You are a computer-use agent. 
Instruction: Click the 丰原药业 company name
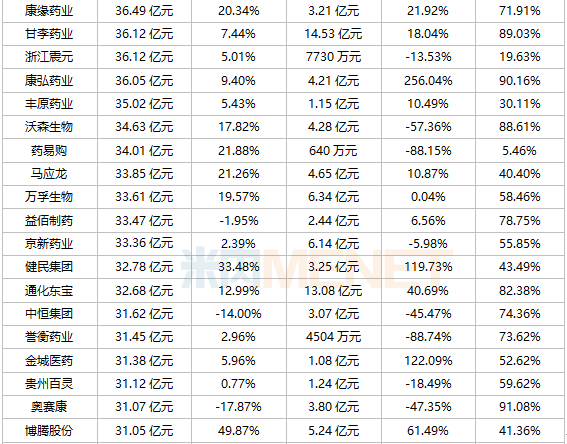[x=49, y=104]
